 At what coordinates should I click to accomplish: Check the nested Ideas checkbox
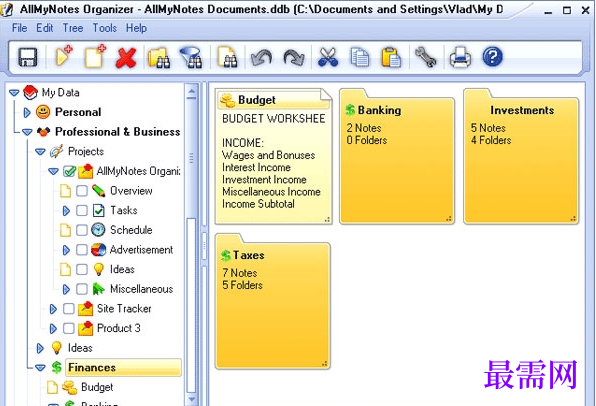82,269
